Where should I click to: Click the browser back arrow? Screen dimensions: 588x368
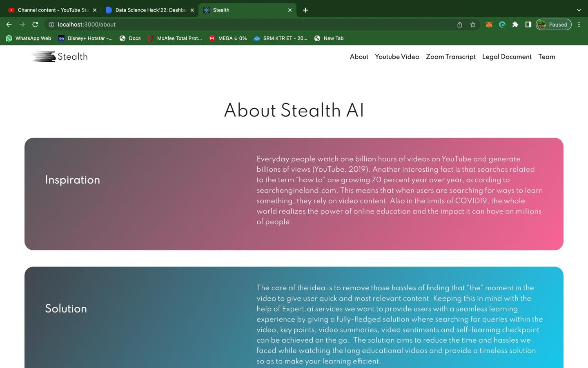9,25
